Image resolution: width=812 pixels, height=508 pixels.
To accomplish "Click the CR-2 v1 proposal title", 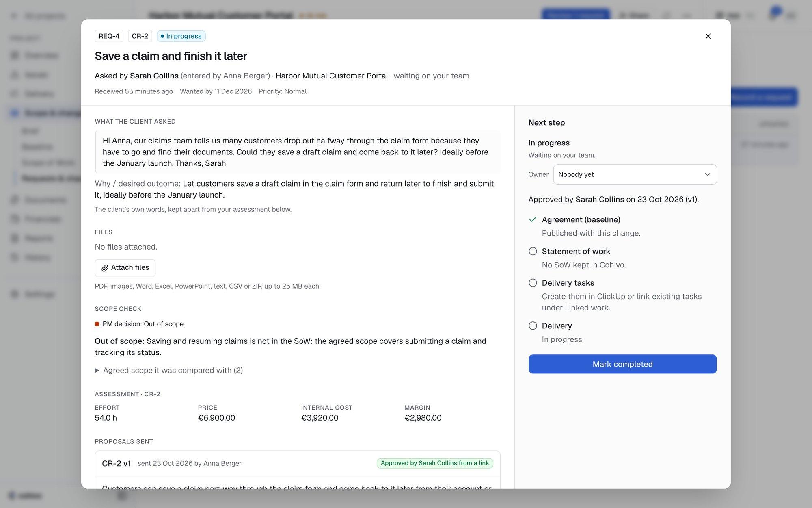I will pyautogui.click(x=117, y=463).
